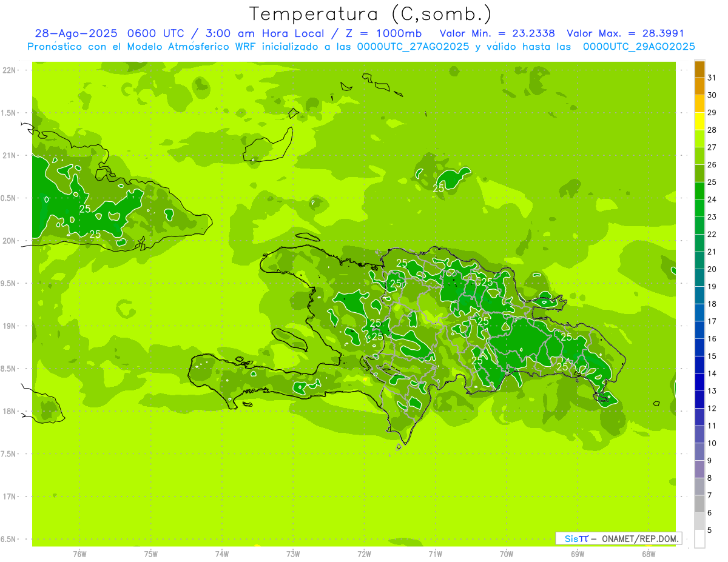Pick the gray swatch between 6 and 7

pos(699,504)
